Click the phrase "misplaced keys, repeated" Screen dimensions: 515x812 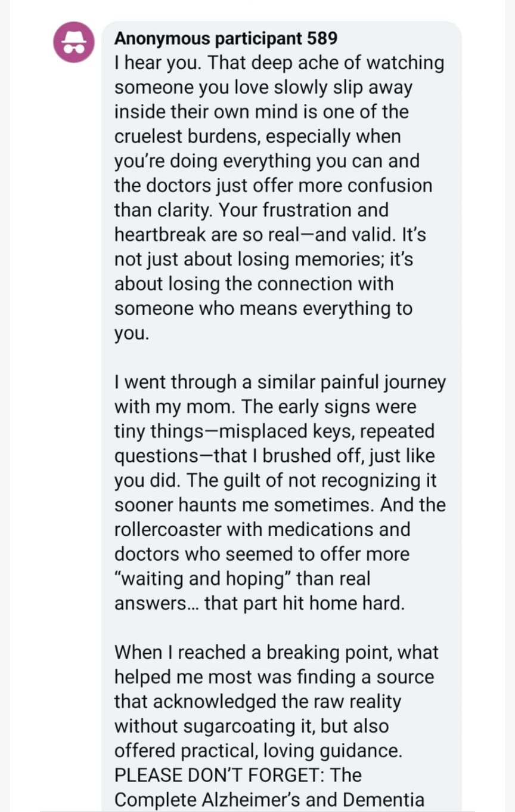coord(328,431)
